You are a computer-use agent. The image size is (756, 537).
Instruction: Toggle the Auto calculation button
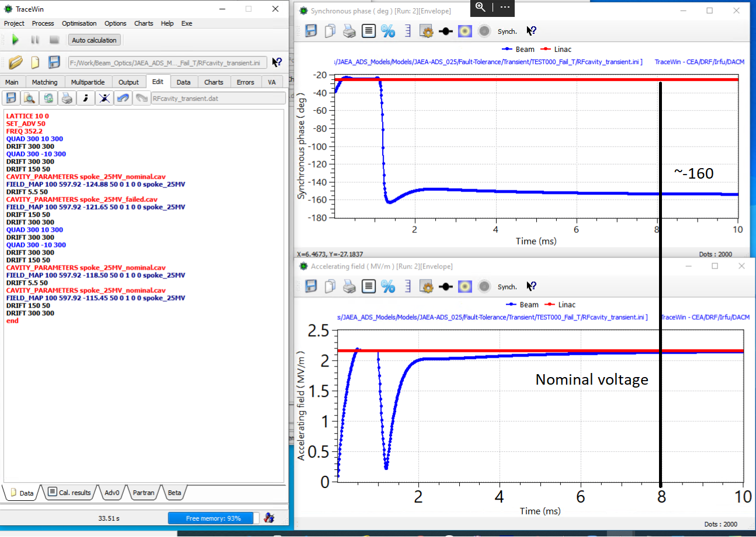pyautogui.click(x=95, y=40)
